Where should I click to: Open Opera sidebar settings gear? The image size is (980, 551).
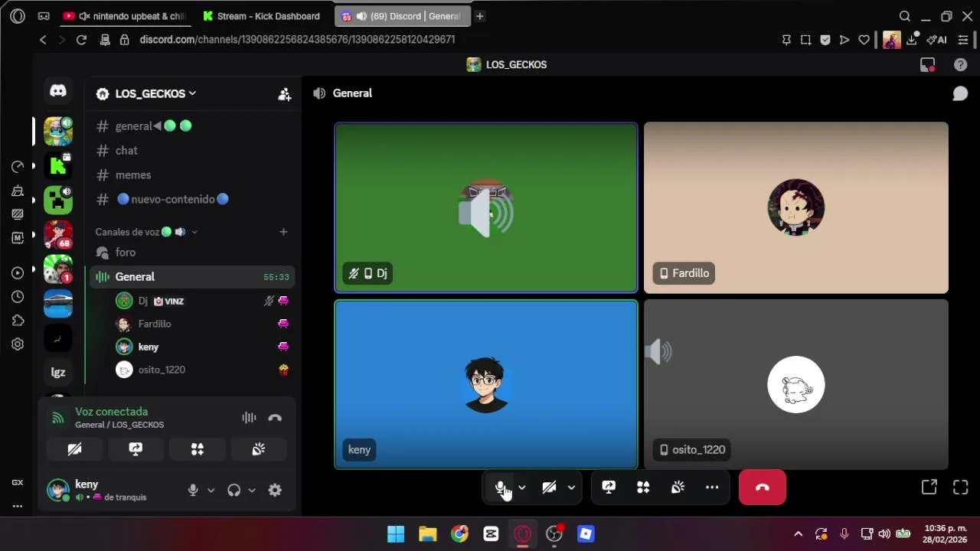coord(18,344)
